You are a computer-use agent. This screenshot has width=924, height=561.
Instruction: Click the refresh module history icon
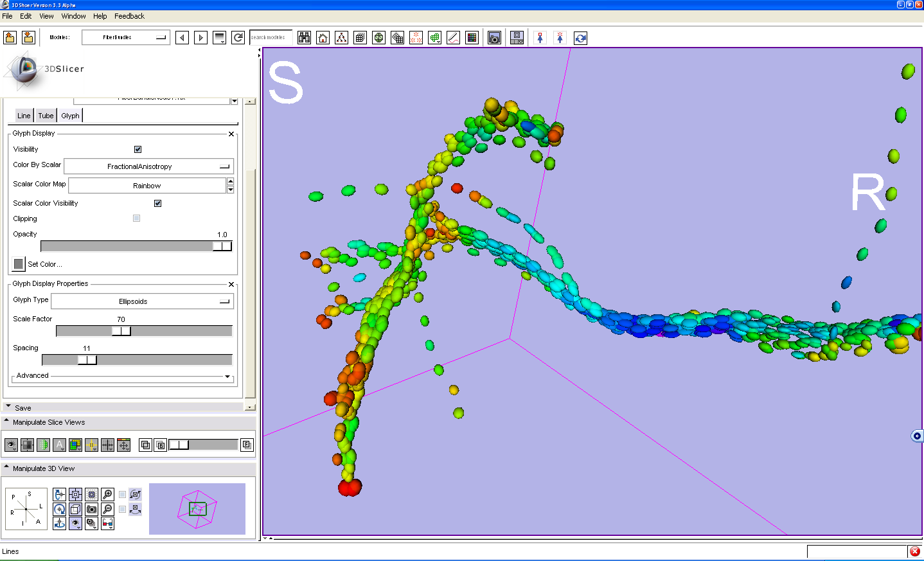pyautogui.click(x=238, y=38)
